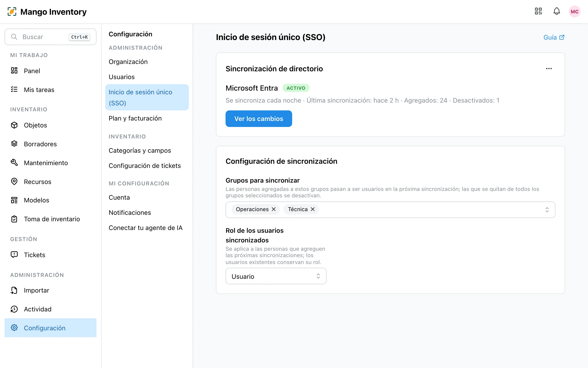
Task: Click the Mantenimiento wrench icon
Action: coord(14,162)
